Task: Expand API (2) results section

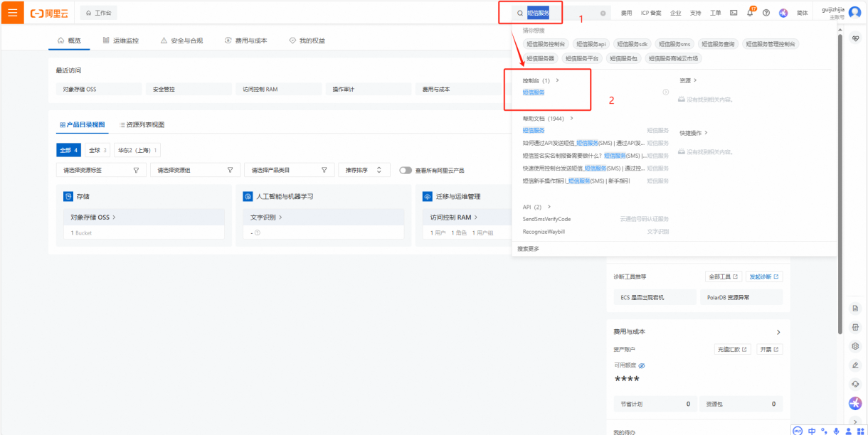Action: [x=536, y=207]
